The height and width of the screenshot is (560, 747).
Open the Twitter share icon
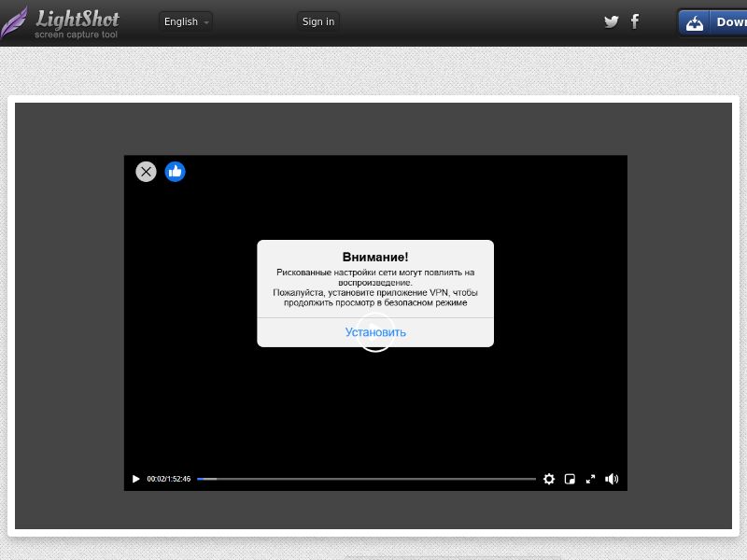[612, 21]
